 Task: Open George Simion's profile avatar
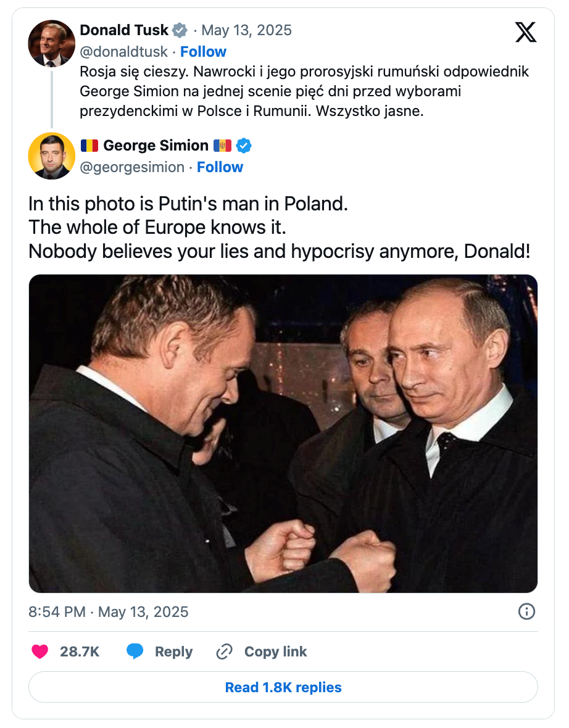tap(52, 155)
